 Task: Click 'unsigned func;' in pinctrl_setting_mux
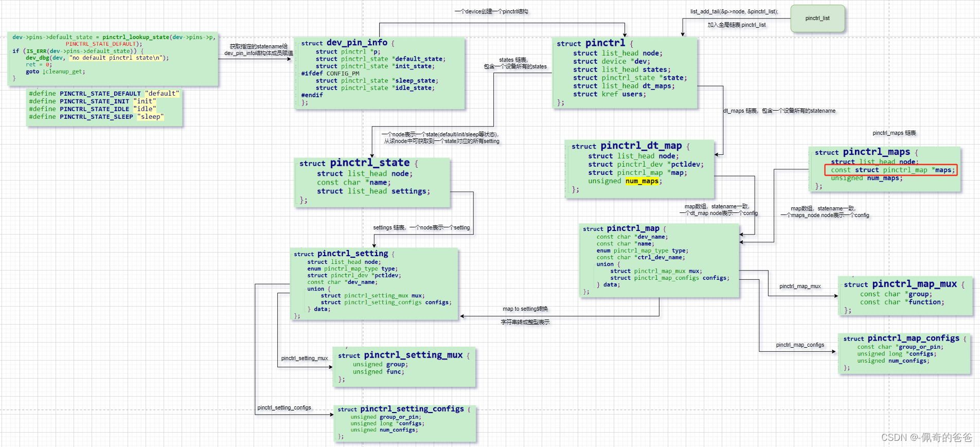[x=379, y=372]
